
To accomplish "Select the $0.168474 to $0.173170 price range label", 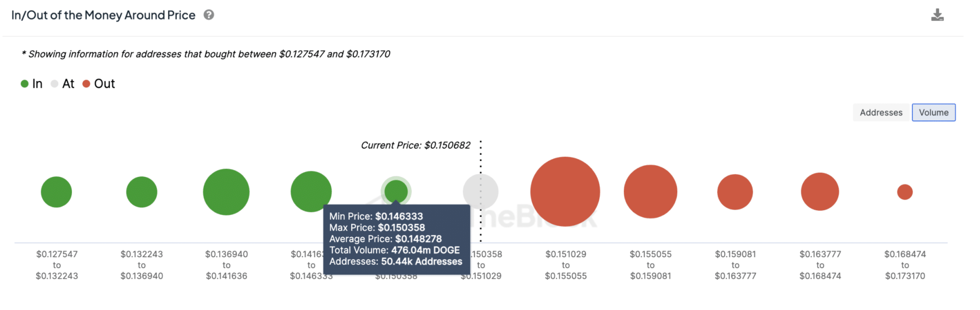I will pos(905,265).
